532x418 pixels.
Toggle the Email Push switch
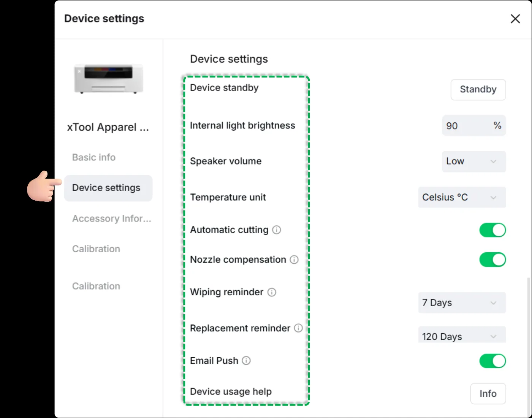(x=492, y=361)
